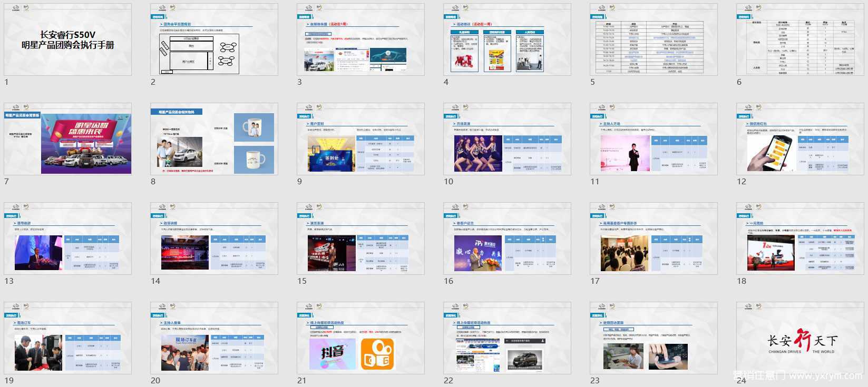Select slide 13 thumbnail
Image resolution: width=868 pixels, height=387 pixels.
coord(67,239)
